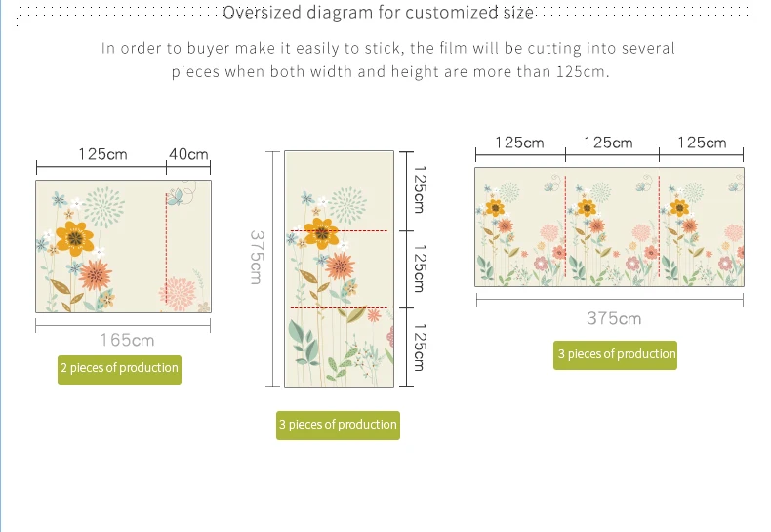Image resolution: width=771 pixels, height=532 pixels.
Task: Click the center '3 pieces of production' label
Action: 338,426
